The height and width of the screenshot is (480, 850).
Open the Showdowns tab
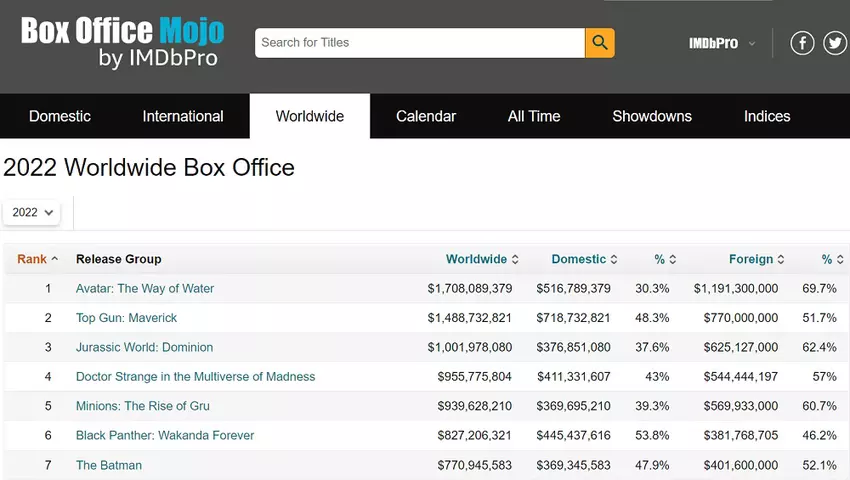[652, 116]
